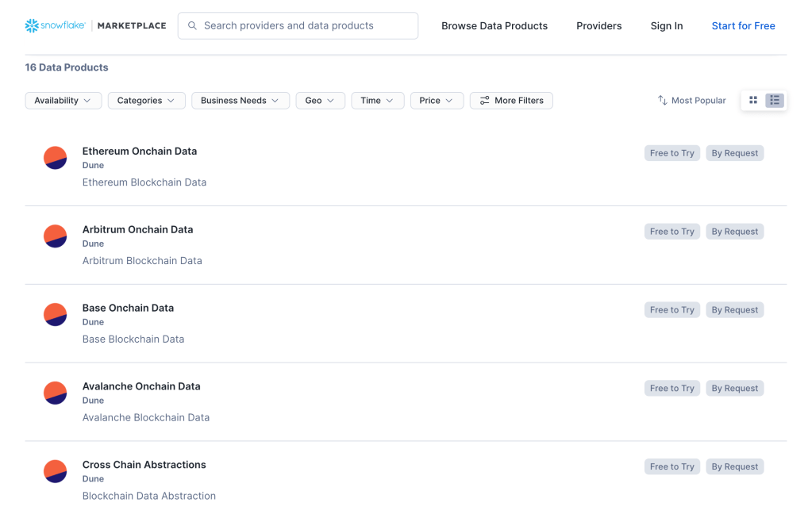Click the Dune logo beside Ethereum Onchain Data
812x514 pixels.
click(55, 158)
